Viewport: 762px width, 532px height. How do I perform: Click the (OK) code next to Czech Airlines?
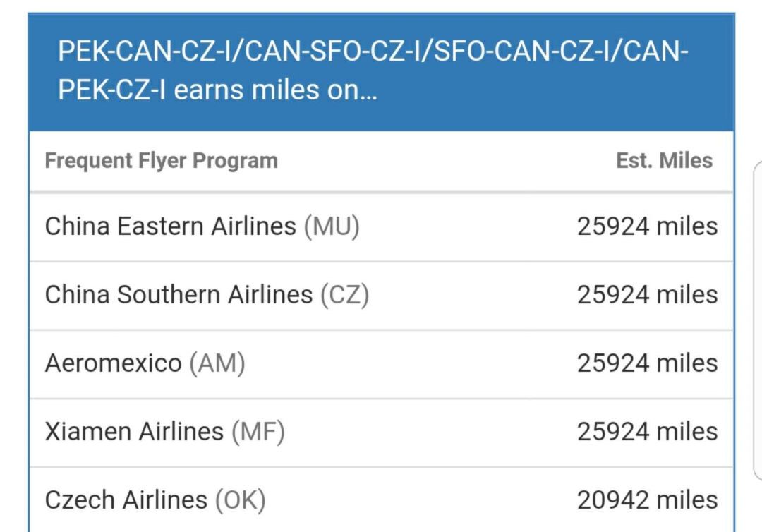pyautogui.click(x=240, y=500)
